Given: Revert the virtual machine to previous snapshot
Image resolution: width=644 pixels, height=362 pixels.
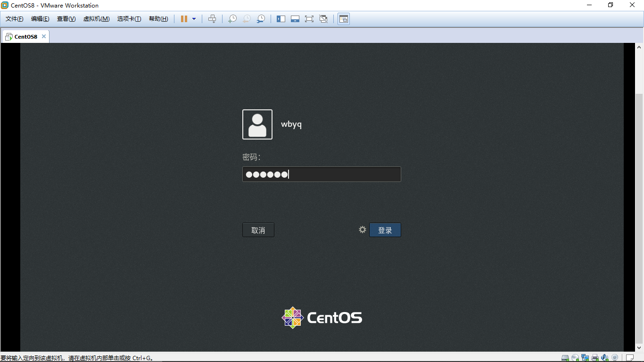Looking at the screenshot, I should coord(247,19).
